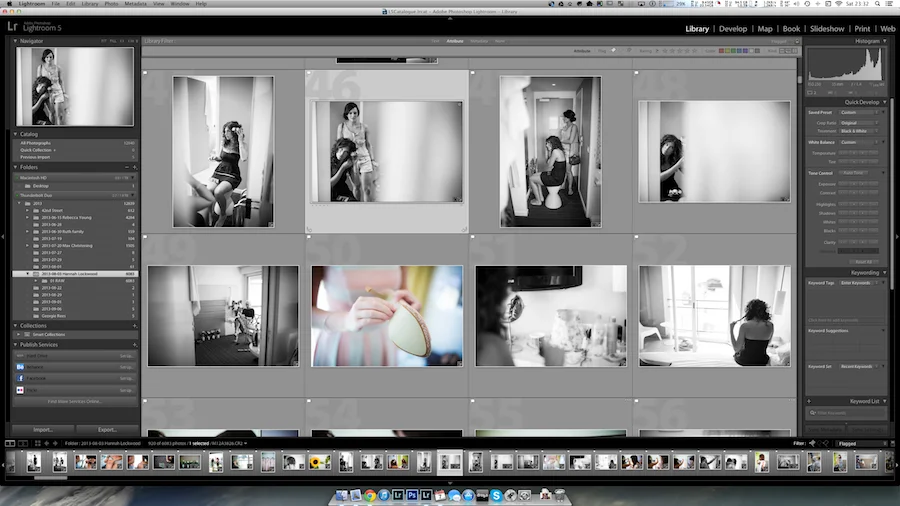Click the Facebook publish service icon
Image resolution: width=900 pixels, height=506 pixels.
(x=20, y=379)
